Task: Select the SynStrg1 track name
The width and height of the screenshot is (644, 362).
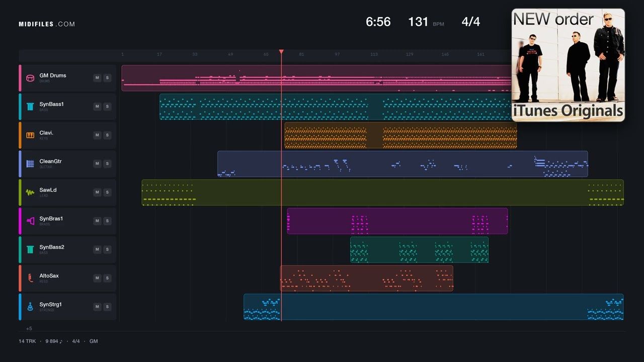Action: (51, 305)
